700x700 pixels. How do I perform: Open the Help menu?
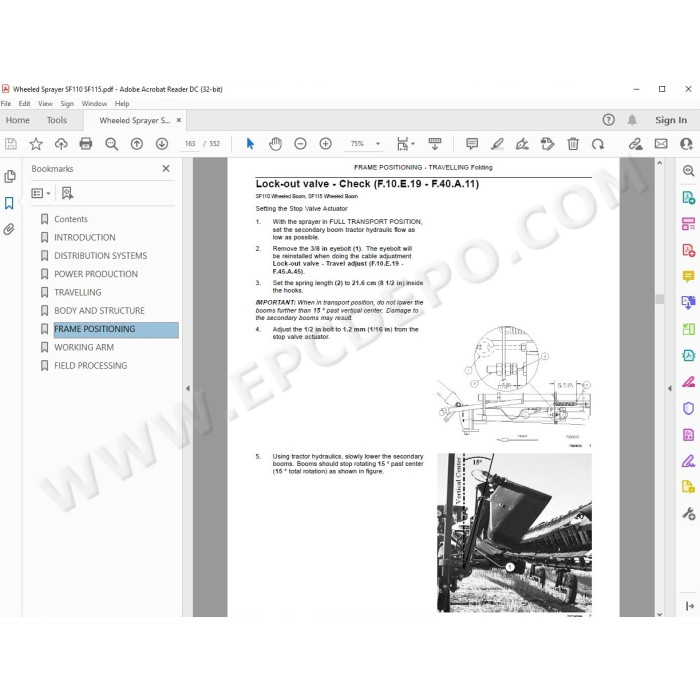click(122, 104)
